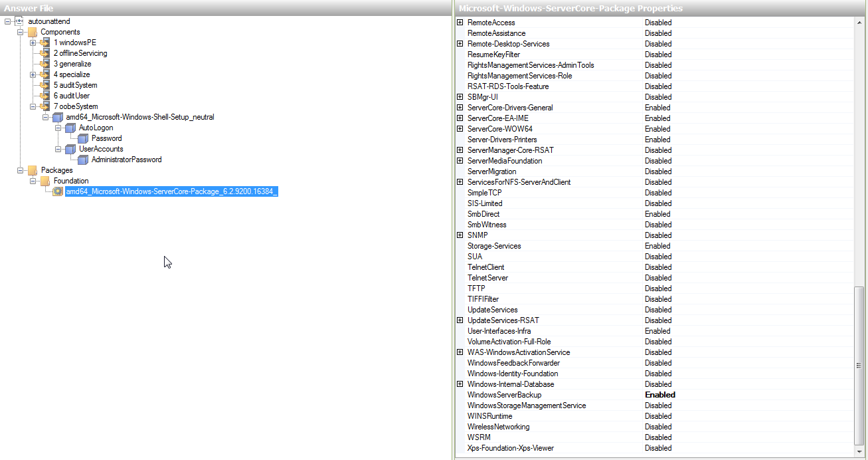868x460 pixels.
Task: Click the Disabled value for TelnetClient
Action: pyautogui.click(x=658, y=267)
